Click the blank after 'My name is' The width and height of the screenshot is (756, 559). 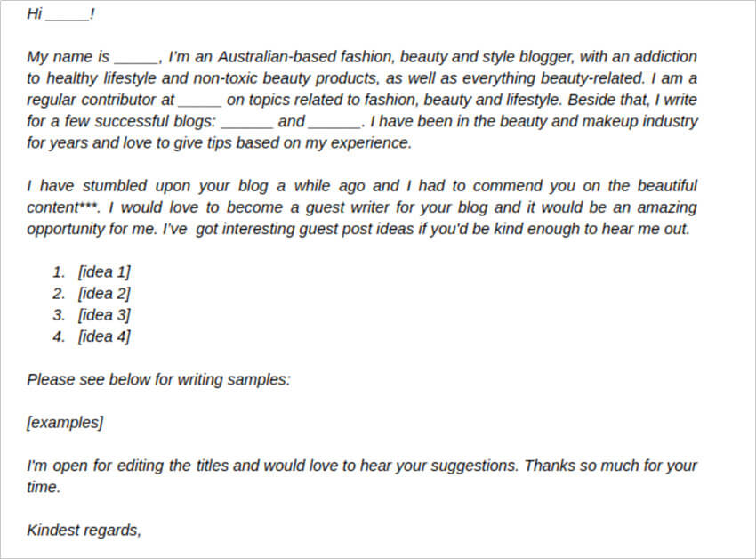click(x=136, y=58)
